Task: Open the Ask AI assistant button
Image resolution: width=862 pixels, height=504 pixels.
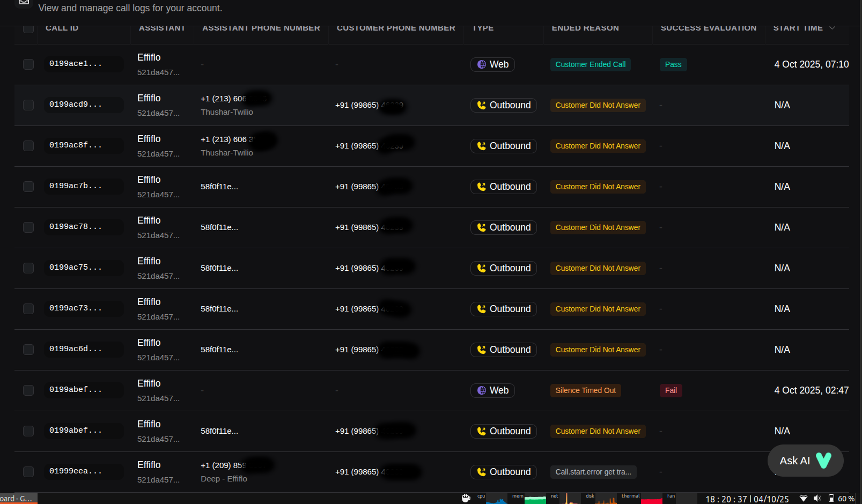Action: tap(805, 461)
